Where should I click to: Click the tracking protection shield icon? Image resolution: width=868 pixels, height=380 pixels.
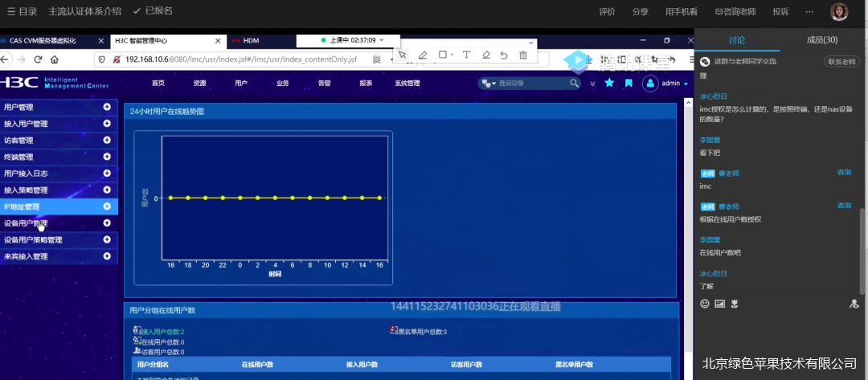pos(101,59)
